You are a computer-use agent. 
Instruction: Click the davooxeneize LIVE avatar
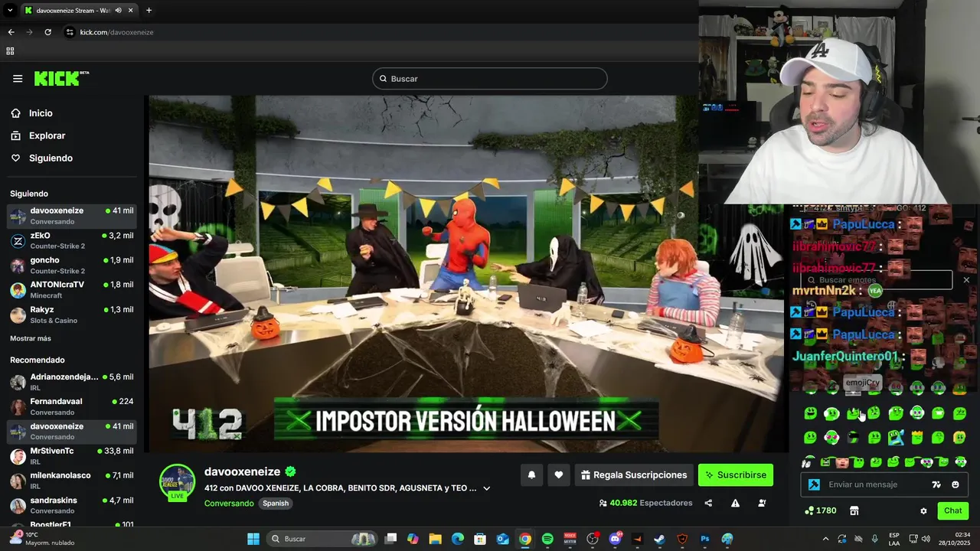tap(177, 483)
